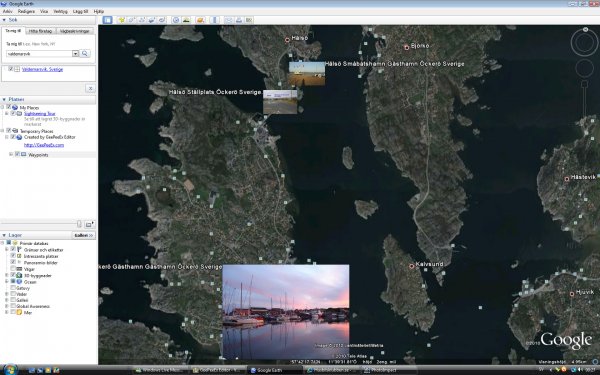This screenshot has width=600, height=375.
Task: Toggle the sidebar hide/show toolbar button
Action: (108, 20)
